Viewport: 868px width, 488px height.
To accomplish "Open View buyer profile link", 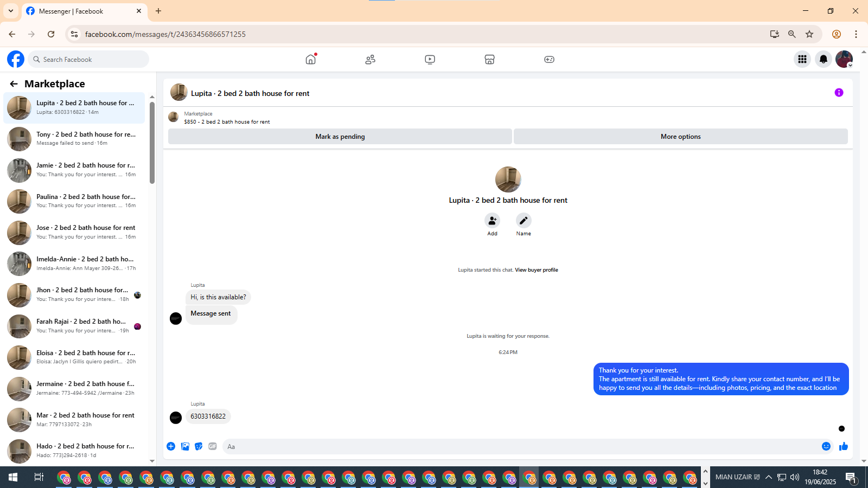I will 537,270.
